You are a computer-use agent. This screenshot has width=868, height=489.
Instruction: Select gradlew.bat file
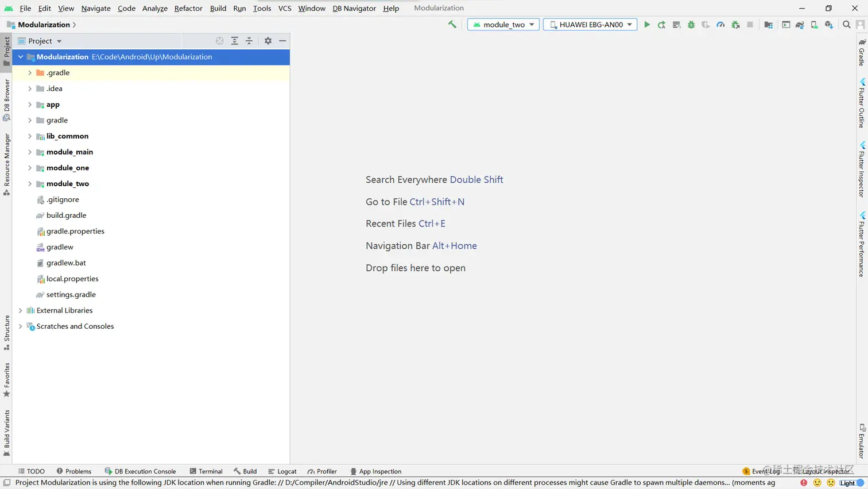tap(151, 263)
